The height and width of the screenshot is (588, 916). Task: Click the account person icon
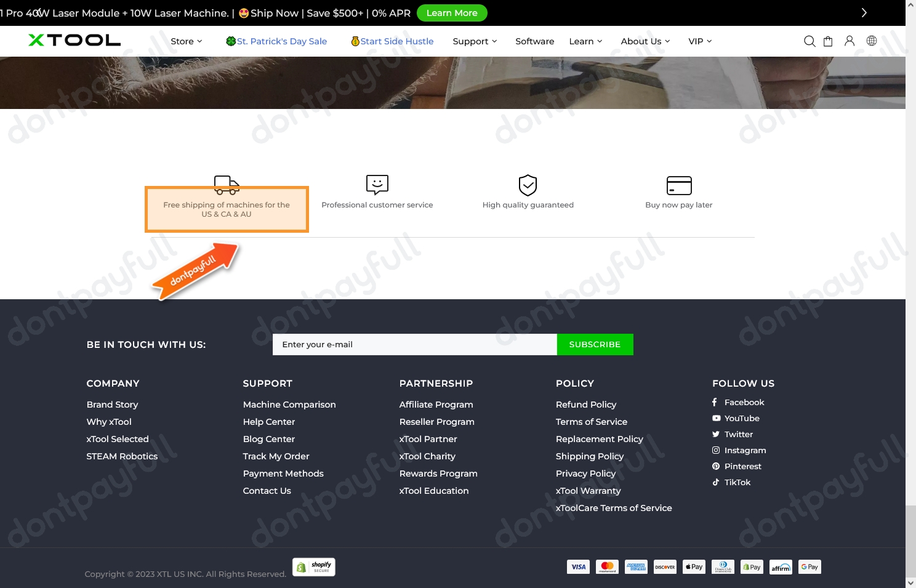850,41
